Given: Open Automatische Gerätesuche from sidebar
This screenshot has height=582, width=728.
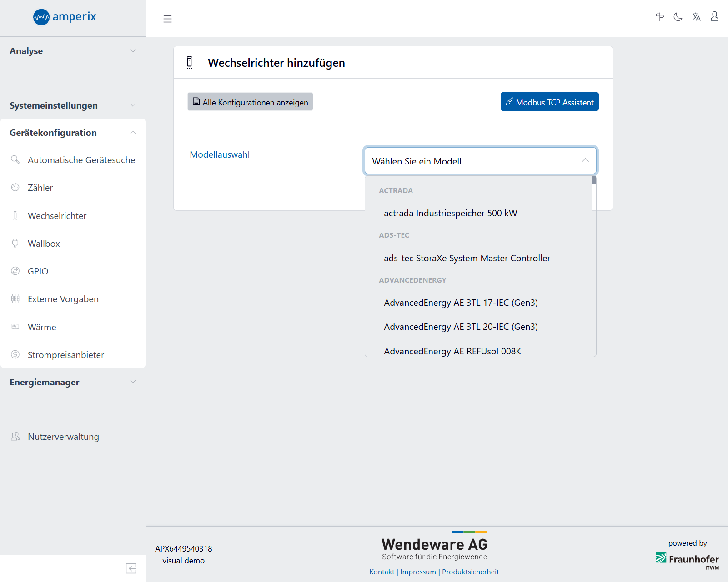Looking at the screenshot, I should pyautogui.click(x=81, y=160).
